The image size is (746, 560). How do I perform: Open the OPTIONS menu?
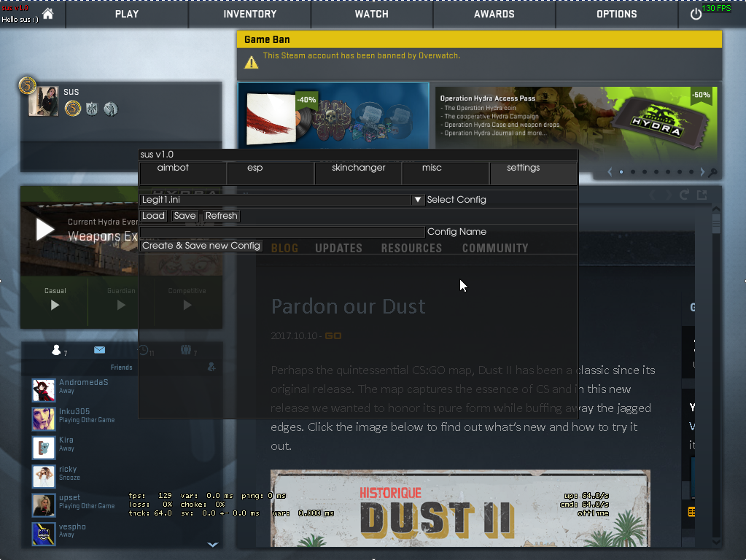[617, 15]
